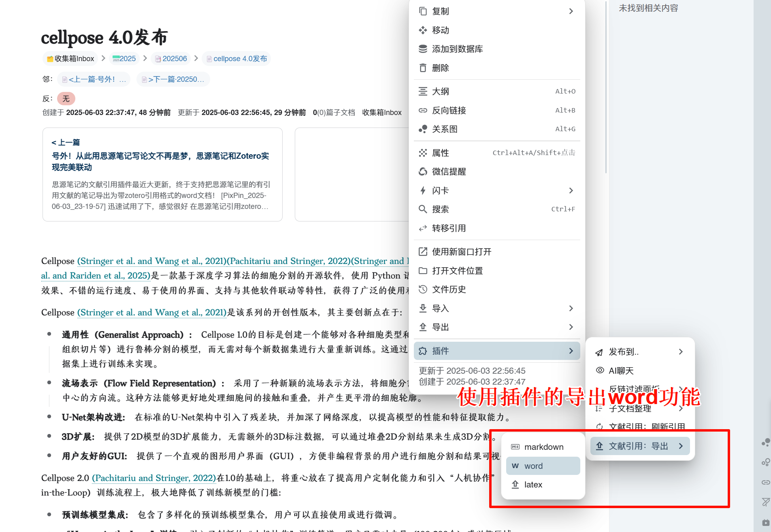771x532 pixels.
Task: Click the bullet of the U-Net架构改进 list item
Action: coord(49,417)
